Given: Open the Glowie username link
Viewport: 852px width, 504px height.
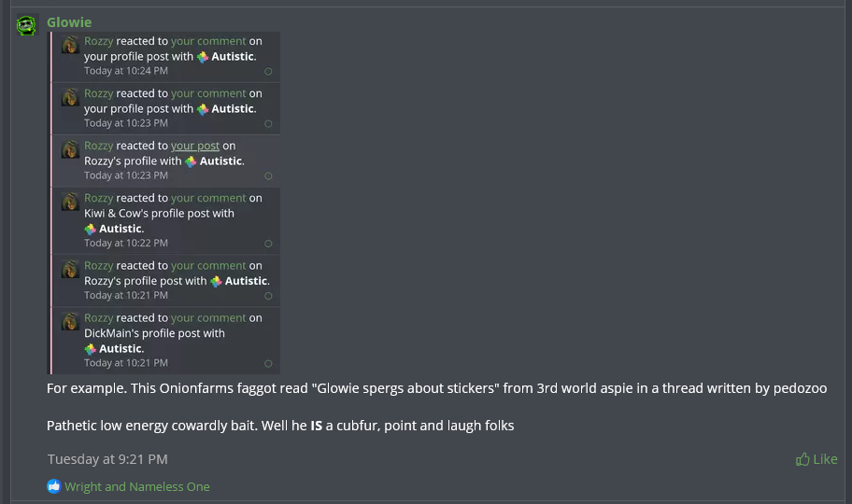Looking at the screenshot, I should click(69, 22).
